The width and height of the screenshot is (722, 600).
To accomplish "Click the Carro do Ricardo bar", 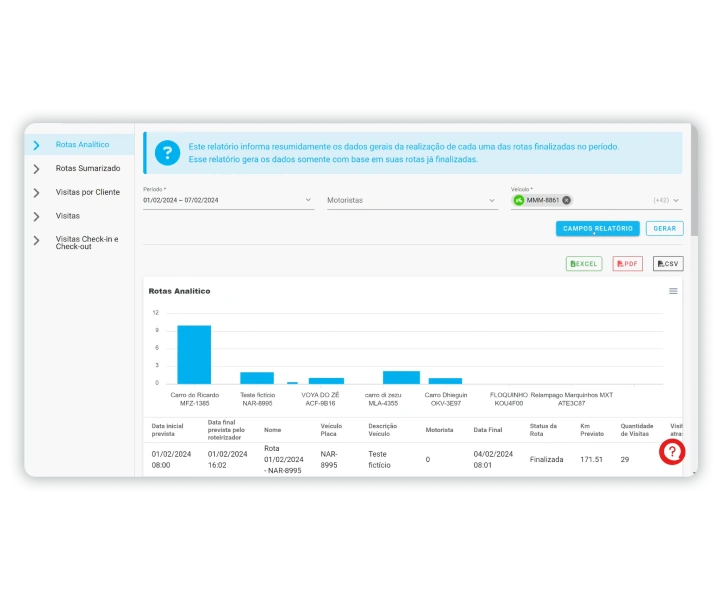I will 194,355.
